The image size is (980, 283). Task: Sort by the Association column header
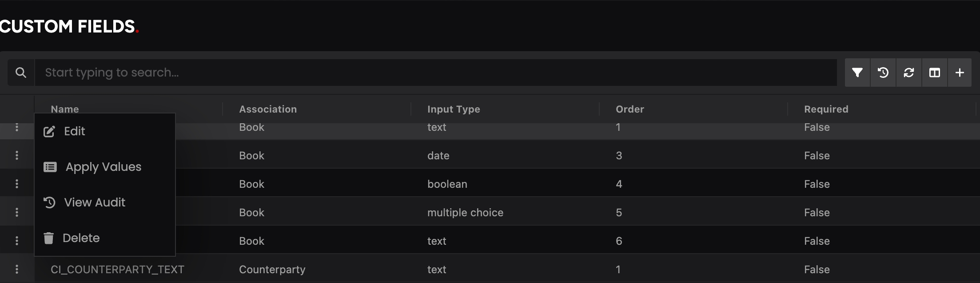[x=268, y=109]
